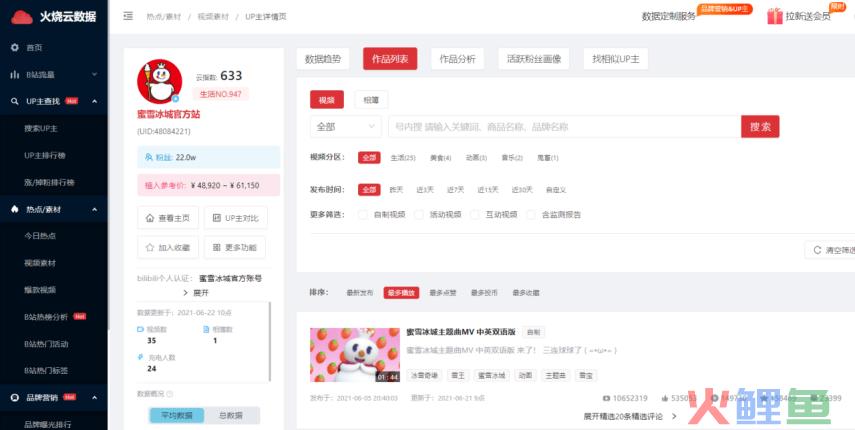Screen dimensions: 855x430
Task: Click the 生活NO.947 rank badge
Action: click(x=220, y=94)
